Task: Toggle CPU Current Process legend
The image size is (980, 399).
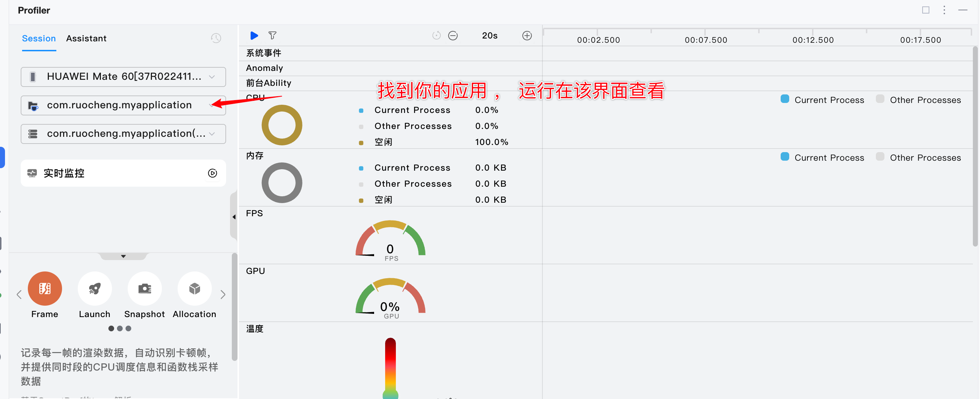Action: tap(822, 99)
